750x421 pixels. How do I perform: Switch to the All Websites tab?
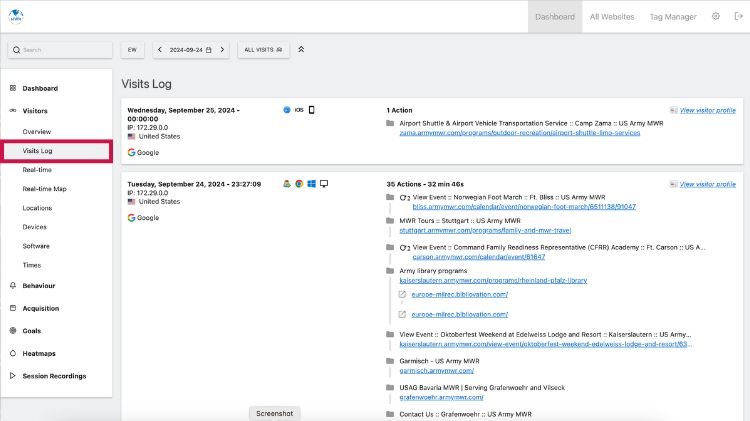[x=612, y=16]
